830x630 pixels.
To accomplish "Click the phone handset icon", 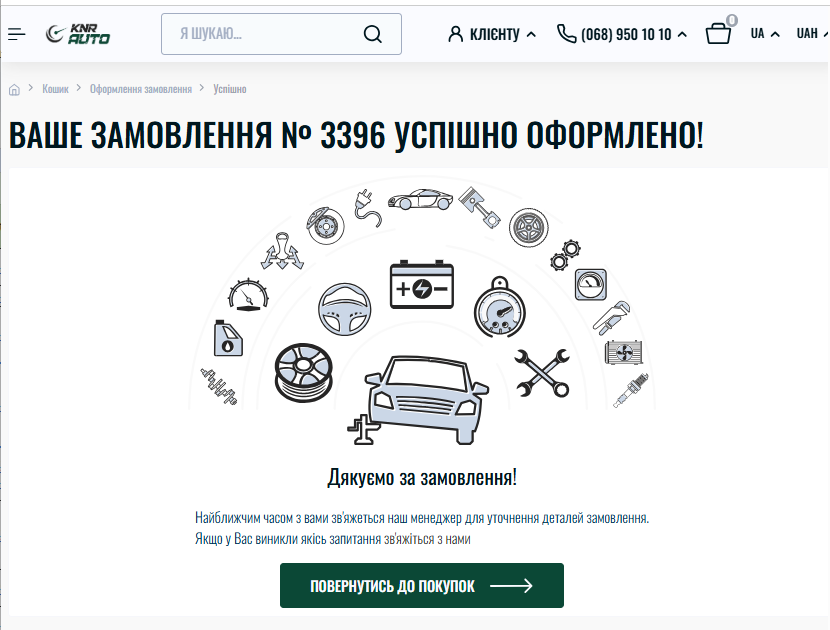I will click(566, 33).
